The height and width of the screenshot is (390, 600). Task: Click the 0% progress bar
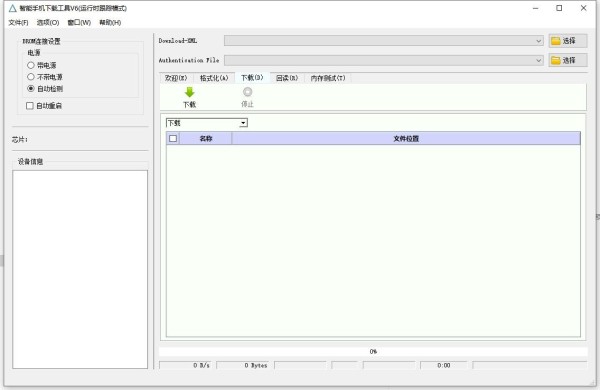point(373,351)
